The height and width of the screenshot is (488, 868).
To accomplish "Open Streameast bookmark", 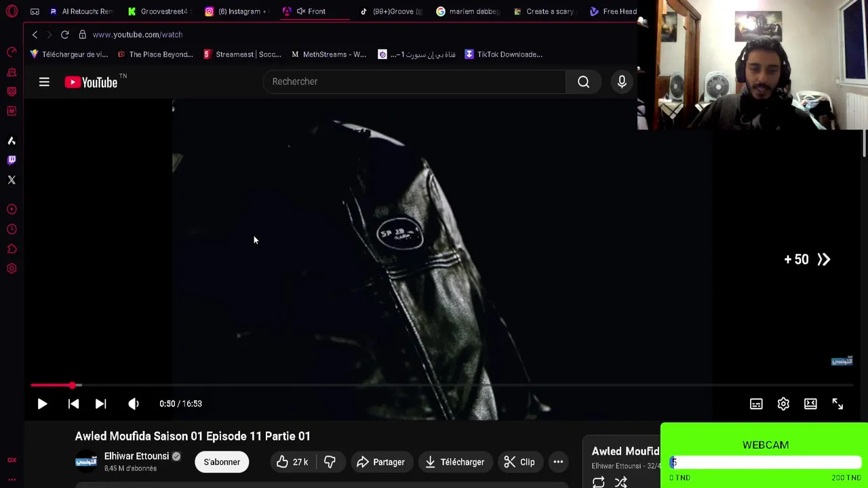I will (x=242, y=54).
